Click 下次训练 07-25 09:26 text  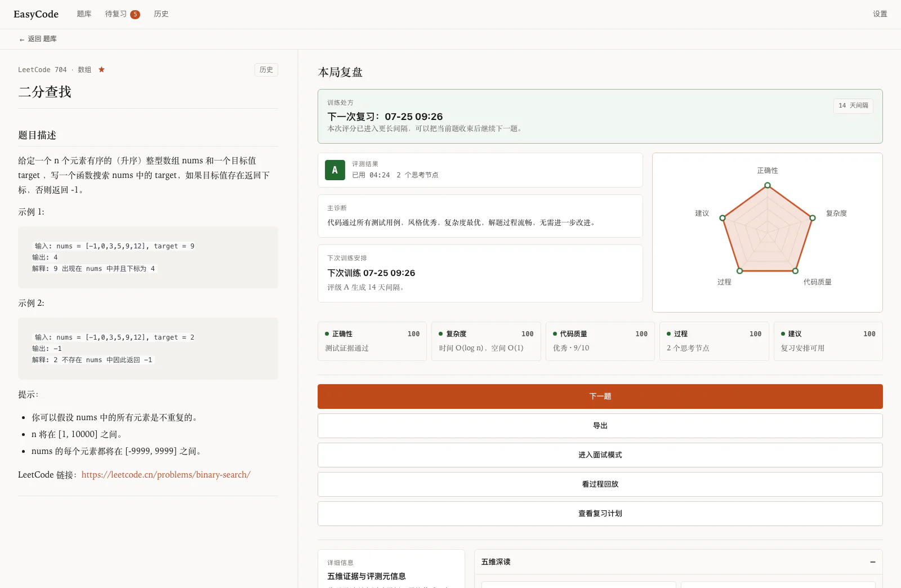coord(371,273)
